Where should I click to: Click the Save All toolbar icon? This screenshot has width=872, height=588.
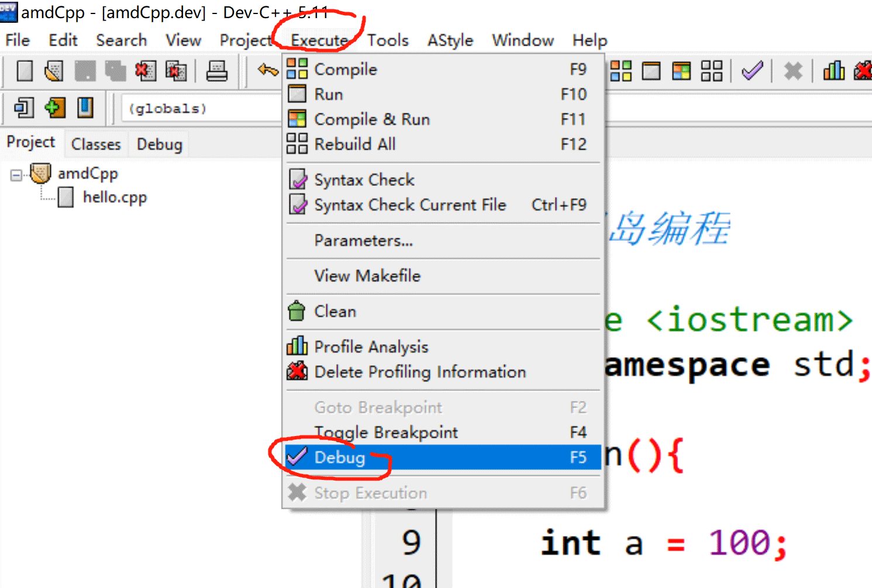[115, 71]
